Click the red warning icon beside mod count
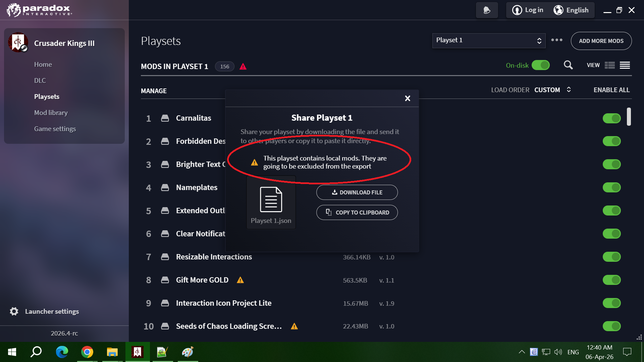The width and height of the screenshot is (644, 362). point(243,66)
